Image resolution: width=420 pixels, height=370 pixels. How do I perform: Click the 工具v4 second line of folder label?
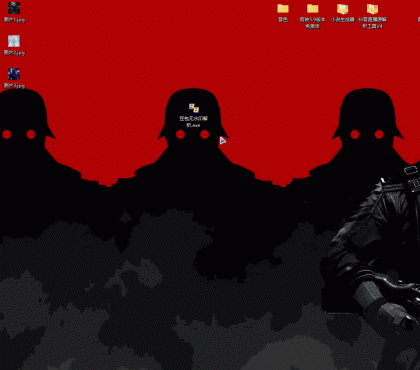372,26
